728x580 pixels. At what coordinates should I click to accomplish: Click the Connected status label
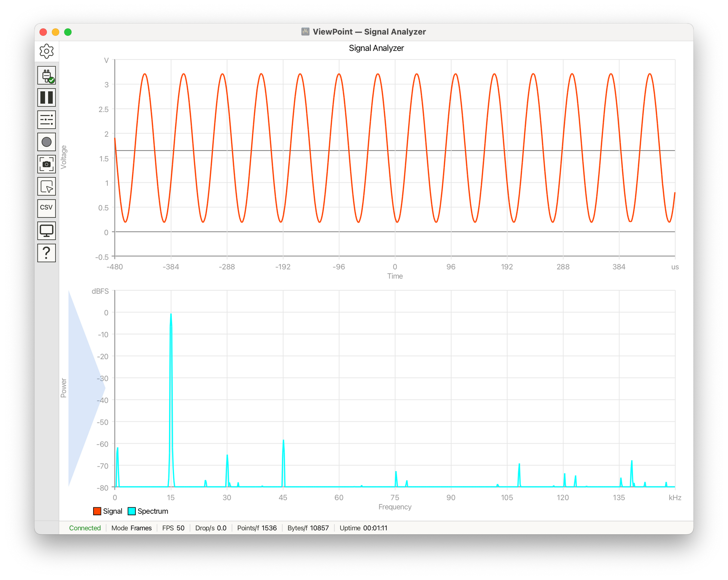click(x=85, y=528)
